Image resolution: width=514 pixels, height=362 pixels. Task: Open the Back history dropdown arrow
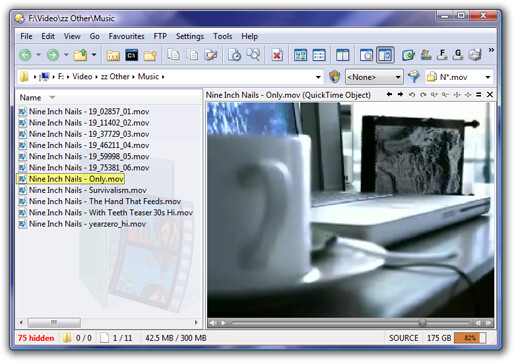tap(38, 55)
